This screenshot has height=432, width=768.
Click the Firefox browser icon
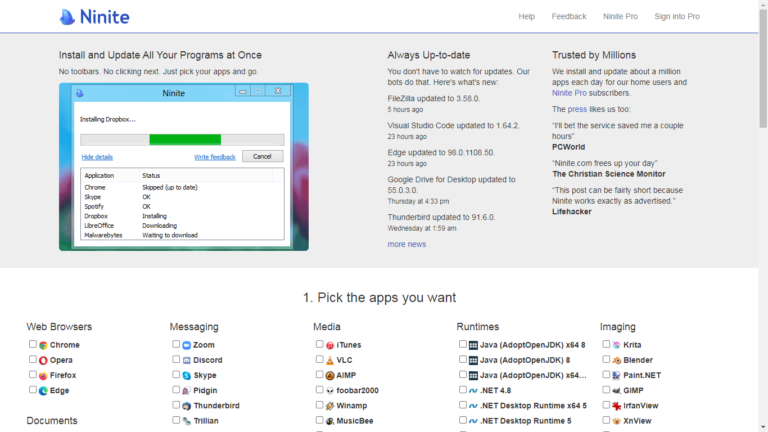point(43,376)
